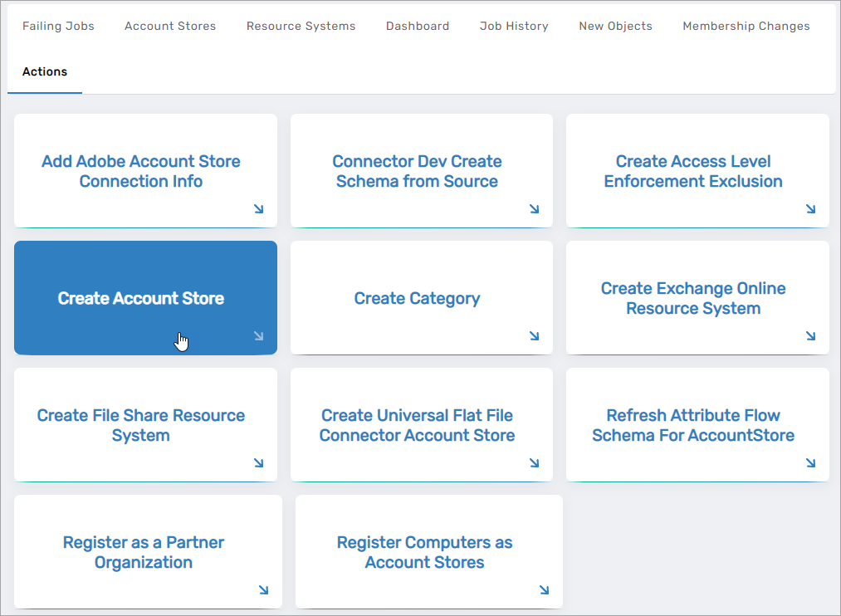Click the arrow on Register Computers as Account Stores card

click(x=544, y=590)
